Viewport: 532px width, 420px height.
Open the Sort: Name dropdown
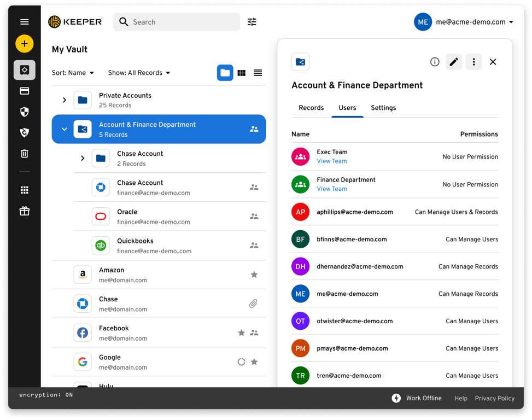(73, 73)
